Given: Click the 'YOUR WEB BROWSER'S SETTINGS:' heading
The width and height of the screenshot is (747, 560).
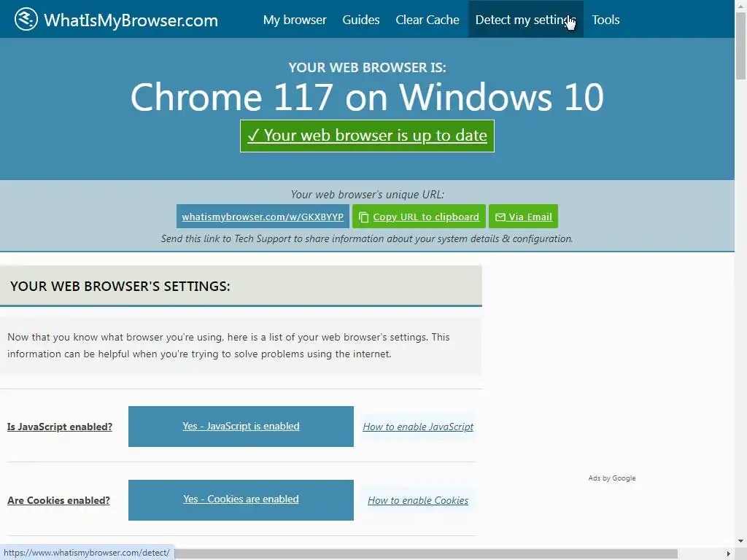Looking at the screenshot, I should pos(120,286).
